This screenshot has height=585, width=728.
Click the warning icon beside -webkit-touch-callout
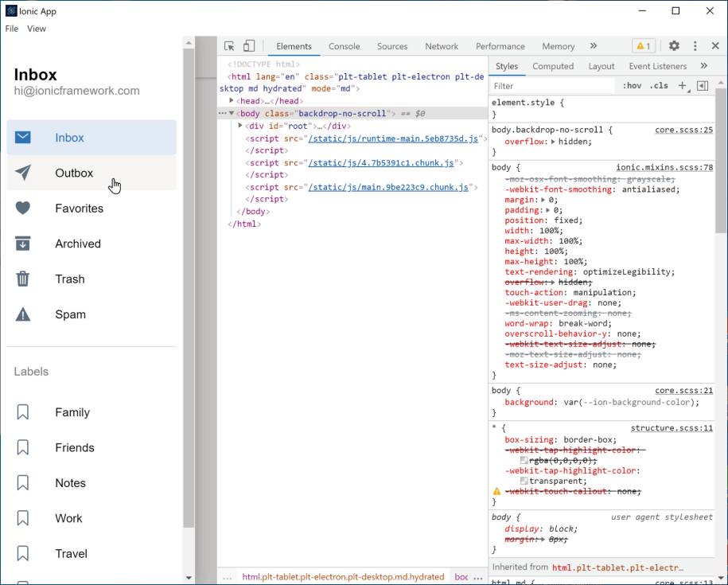[x=496, y=491]
